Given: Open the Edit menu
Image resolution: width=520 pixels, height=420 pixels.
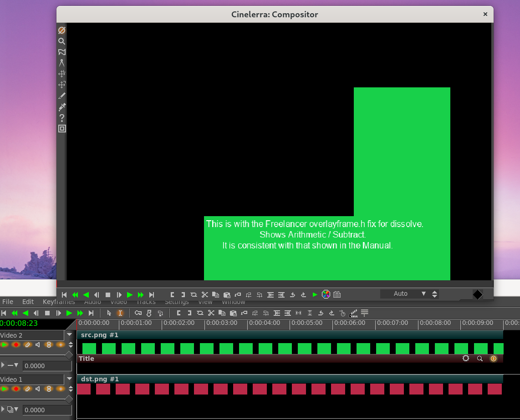Looking at the screenshot, I should [x=28, y=302].
